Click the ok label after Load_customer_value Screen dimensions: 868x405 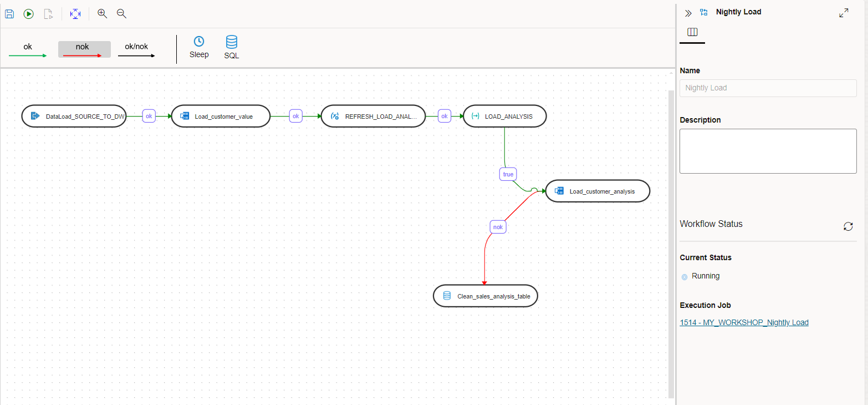tap(296, 116)
